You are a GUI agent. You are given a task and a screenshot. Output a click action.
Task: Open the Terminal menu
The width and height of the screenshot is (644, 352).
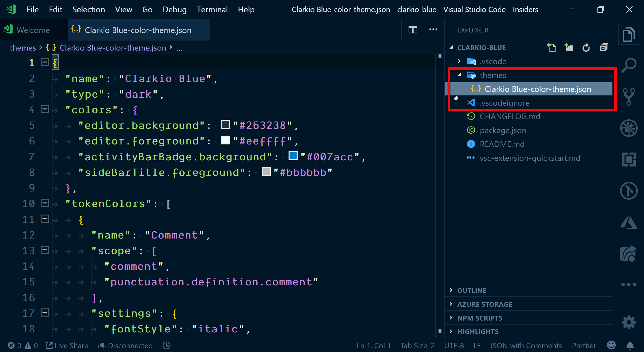212,9
